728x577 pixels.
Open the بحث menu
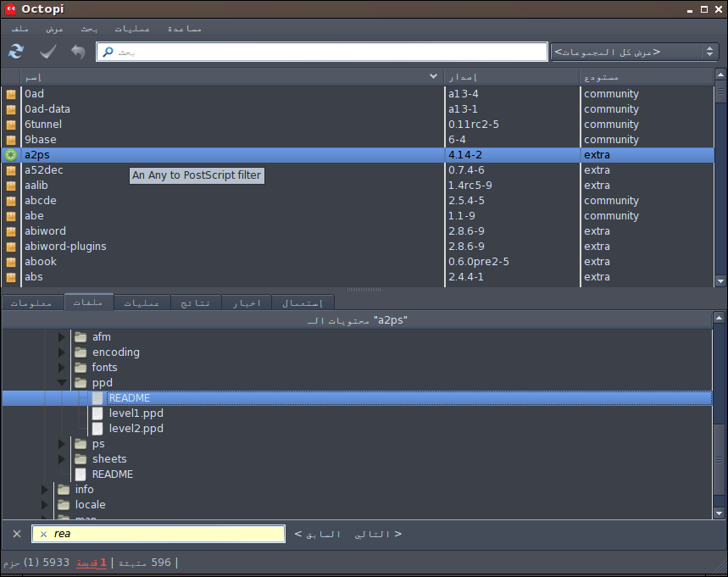[x=89, y=29]
